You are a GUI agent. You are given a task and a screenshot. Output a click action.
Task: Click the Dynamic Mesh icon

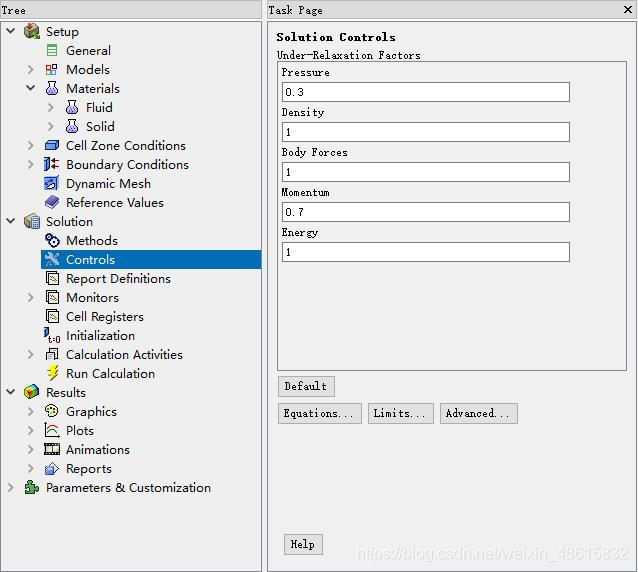click(x=52, y=184)
